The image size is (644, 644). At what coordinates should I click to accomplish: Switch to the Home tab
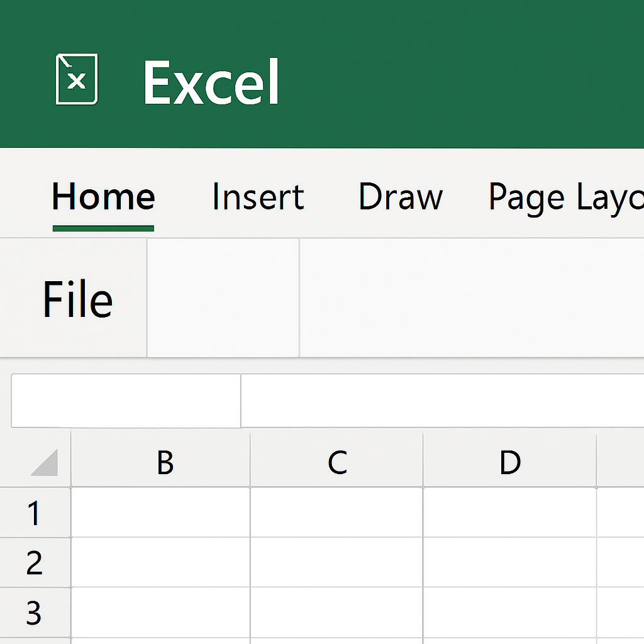(x=103, y=197)
